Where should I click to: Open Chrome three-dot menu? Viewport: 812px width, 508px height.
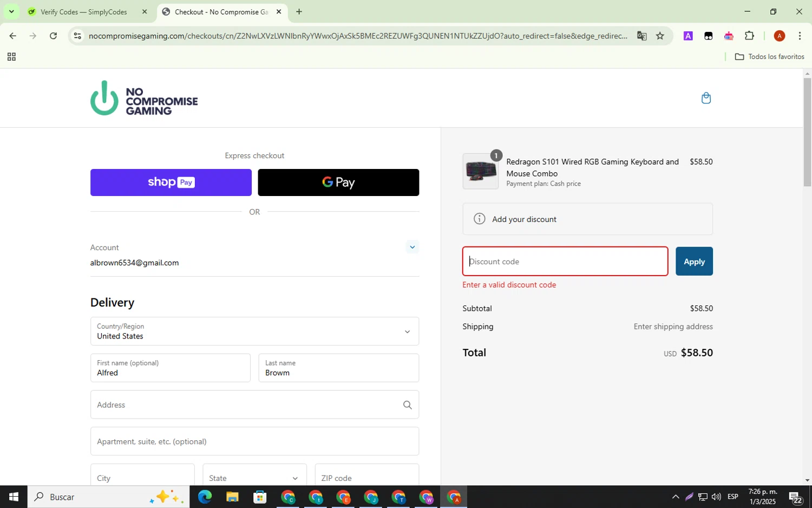[x=800, y=36]
